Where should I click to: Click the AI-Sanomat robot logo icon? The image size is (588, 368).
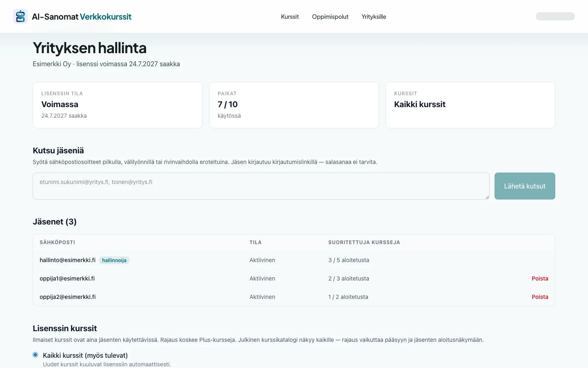pos(20,16)
